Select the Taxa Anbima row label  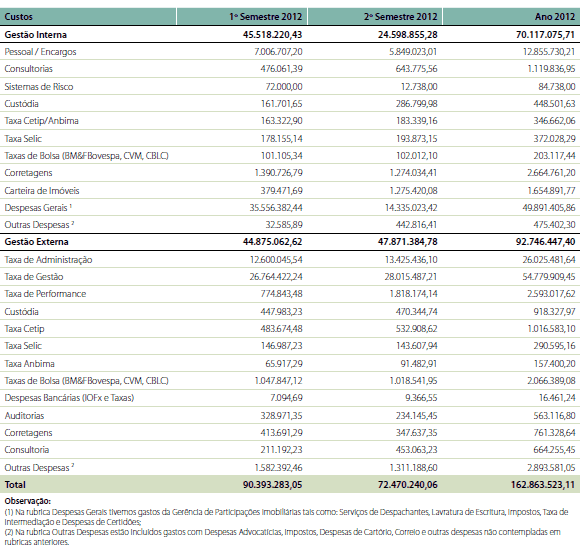coord(29,364)
